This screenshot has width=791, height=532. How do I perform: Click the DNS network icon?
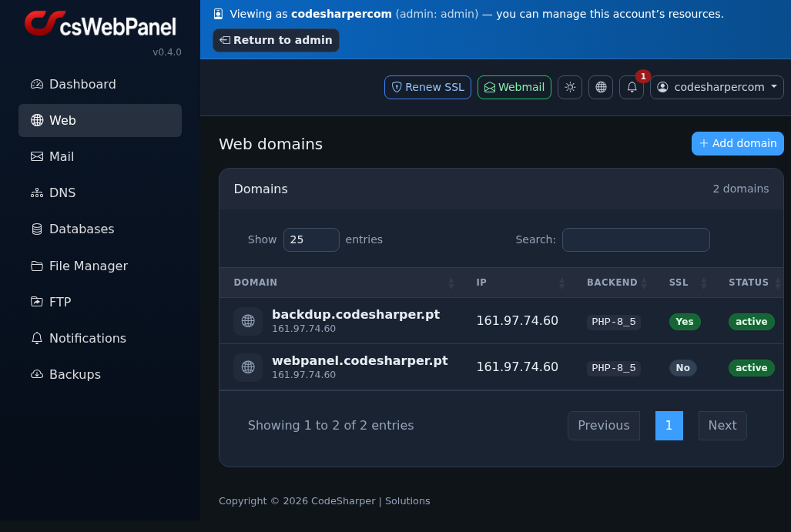coord(37,192)
